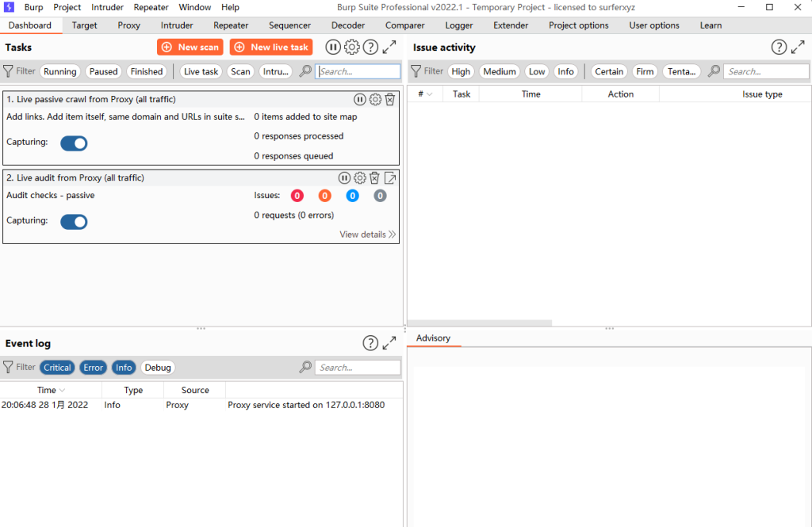The width and height of the screenshot is (812, 527).
Task: Open Tasks panel settings gear
Action: (x=351, y=47)
